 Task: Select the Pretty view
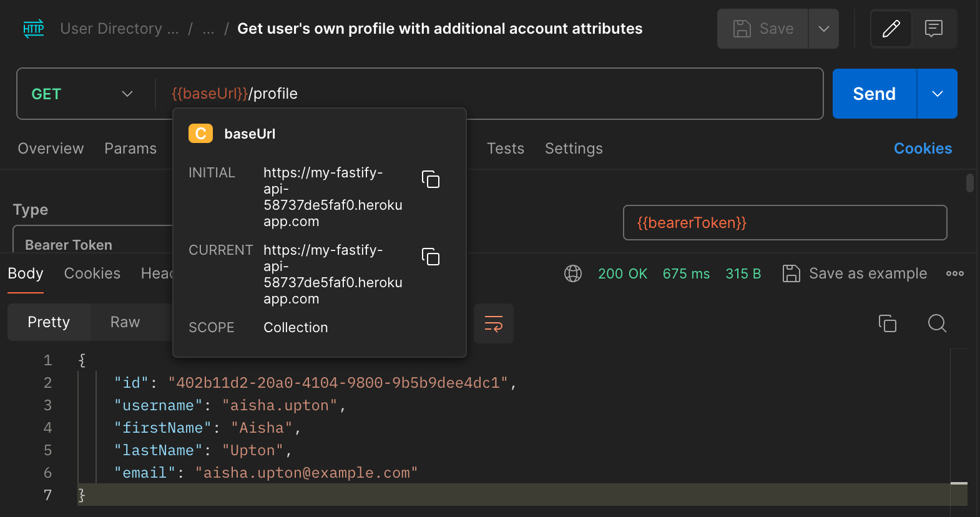[49, 322]
